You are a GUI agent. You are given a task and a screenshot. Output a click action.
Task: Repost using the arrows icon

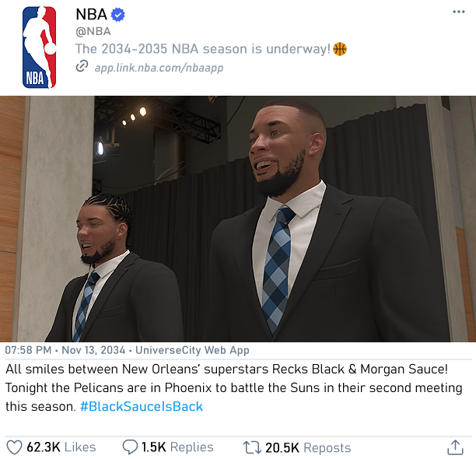(252, 447)
